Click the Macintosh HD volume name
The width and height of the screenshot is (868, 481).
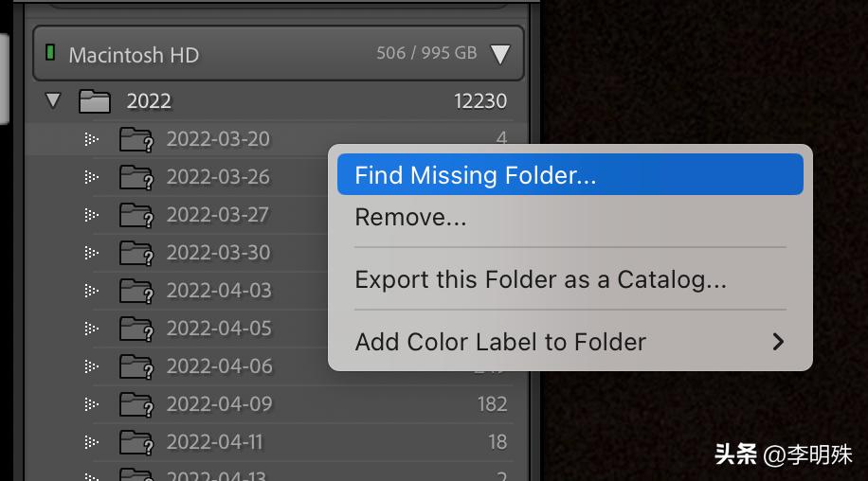[x=134, y=54]
